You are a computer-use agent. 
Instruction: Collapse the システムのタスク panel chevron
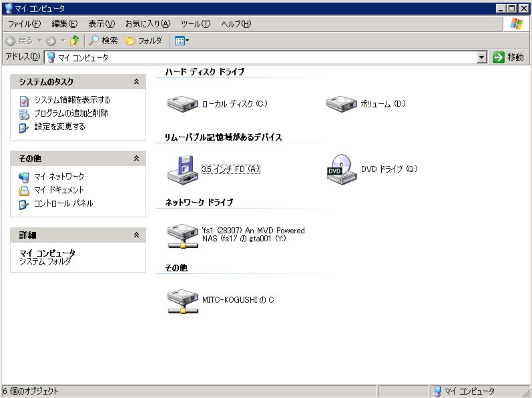[x=136, y=81]
